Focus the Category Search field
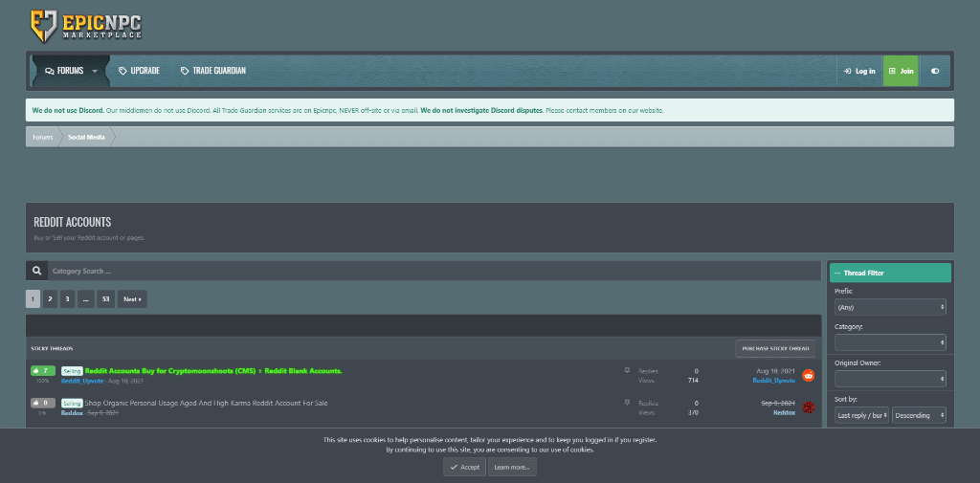 pos(434,271)
